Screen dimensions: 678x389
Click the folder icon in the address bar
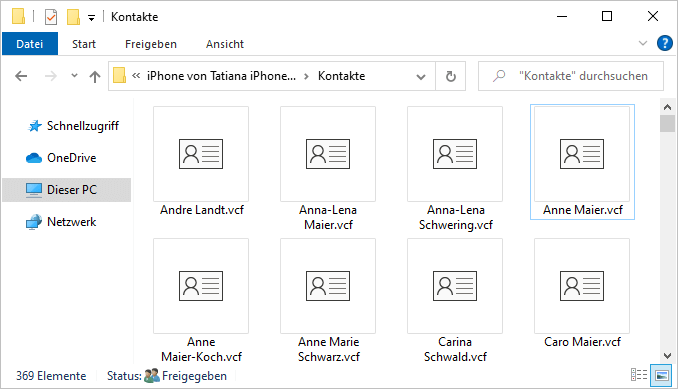(x=119, y=76)
